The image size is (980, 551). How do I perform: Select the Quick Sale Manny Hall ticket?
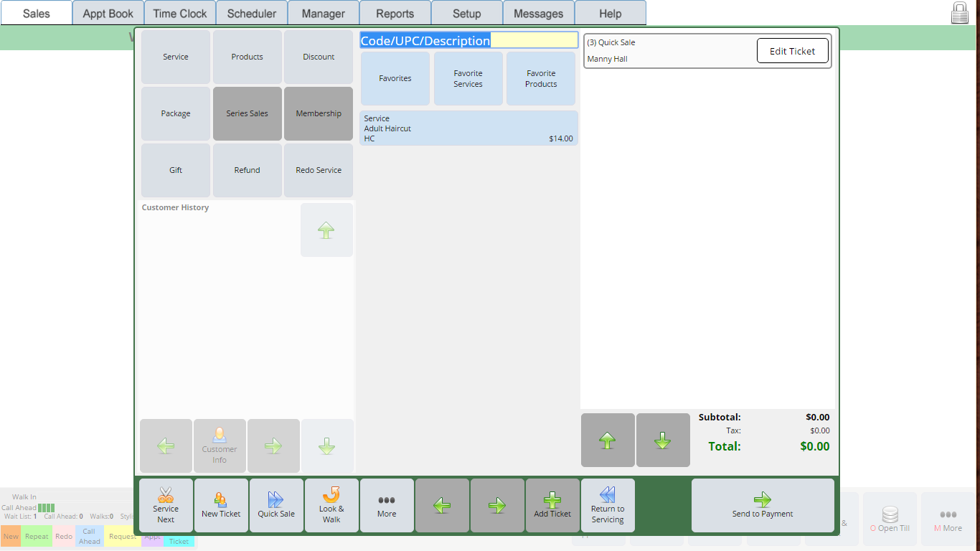[707, 51]
